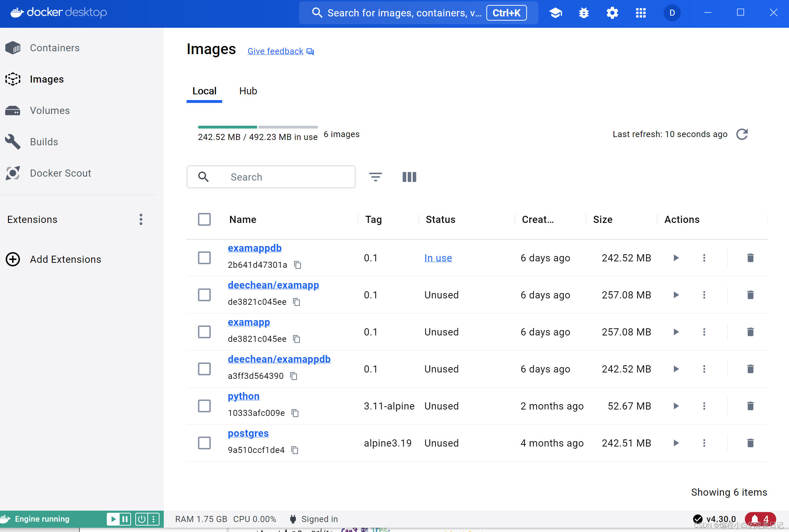The height and width of the screenshot is (532, 789).
Task: Open engine options three-dot menu in status bar
Action: coord(153,519)
